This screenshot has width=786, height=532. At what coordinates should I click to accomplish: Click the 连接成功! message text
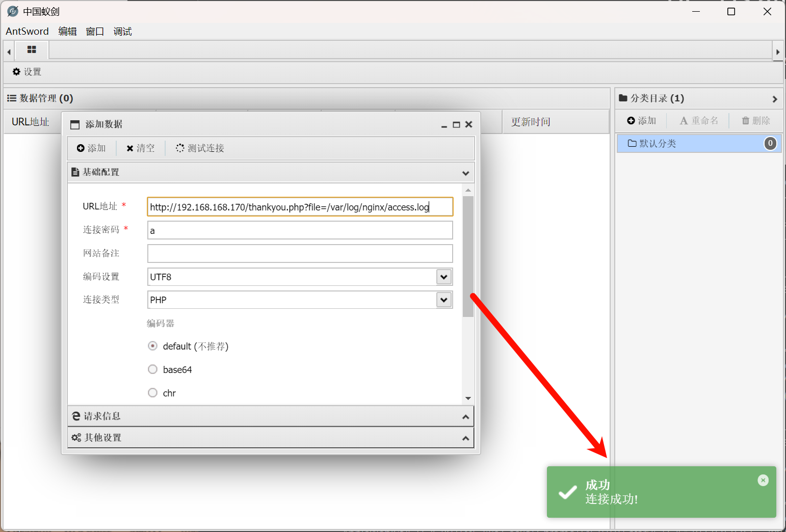tap(611, 499)
